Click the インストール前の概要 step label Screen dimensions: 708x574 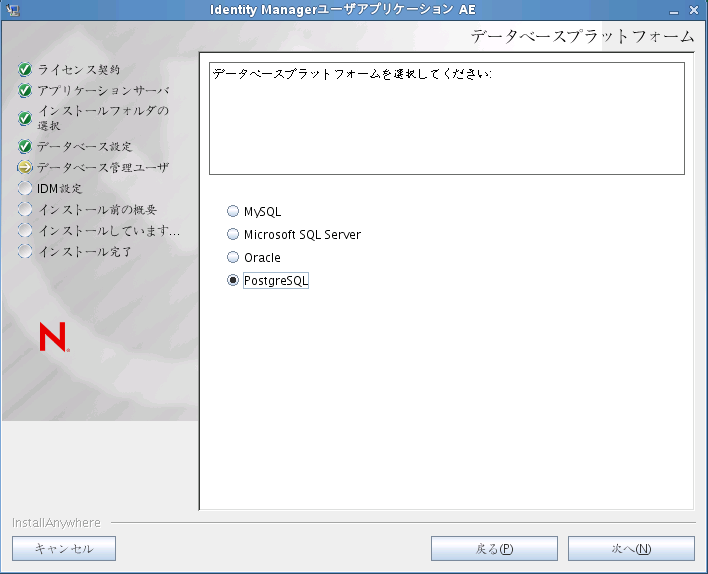coord(98,210)
